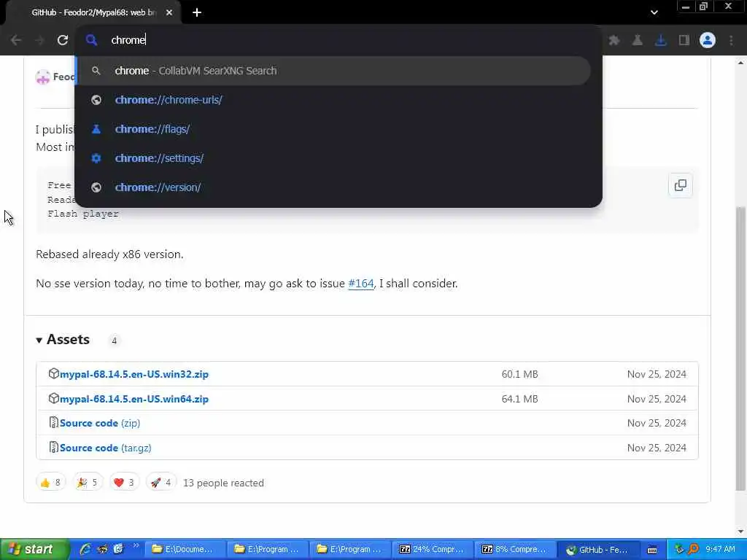Image resolution: width=747 pixels, height=560 pixels.
Task: Click the thumbs up reaction button
Action: [x=50, y=483]
